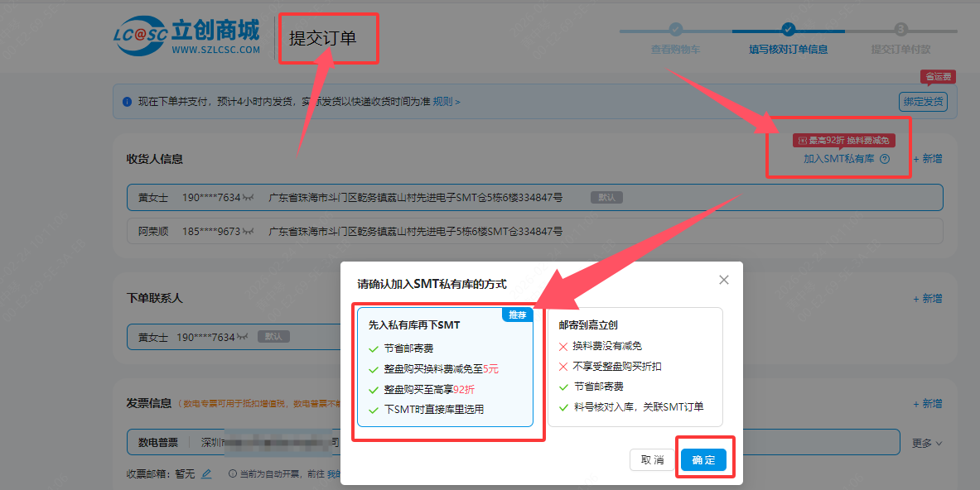Click 取消 to cancel the dialog

(x=652, y=460)
